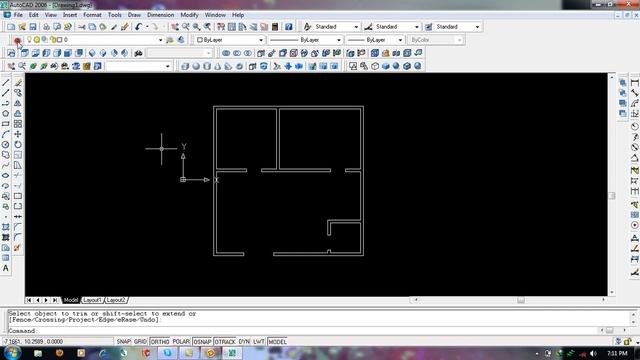Select the Array modify tool

(18, 124)
